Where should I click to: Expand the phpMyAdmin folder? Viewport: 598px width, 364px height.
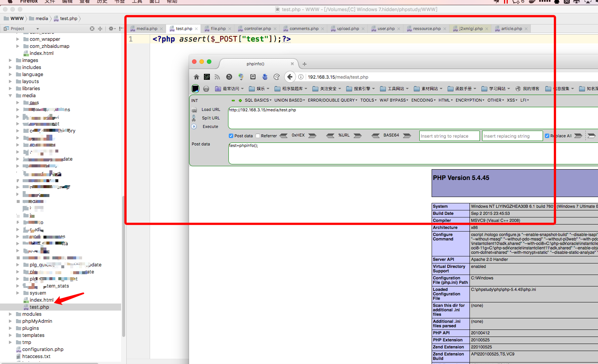click(10, 321)
